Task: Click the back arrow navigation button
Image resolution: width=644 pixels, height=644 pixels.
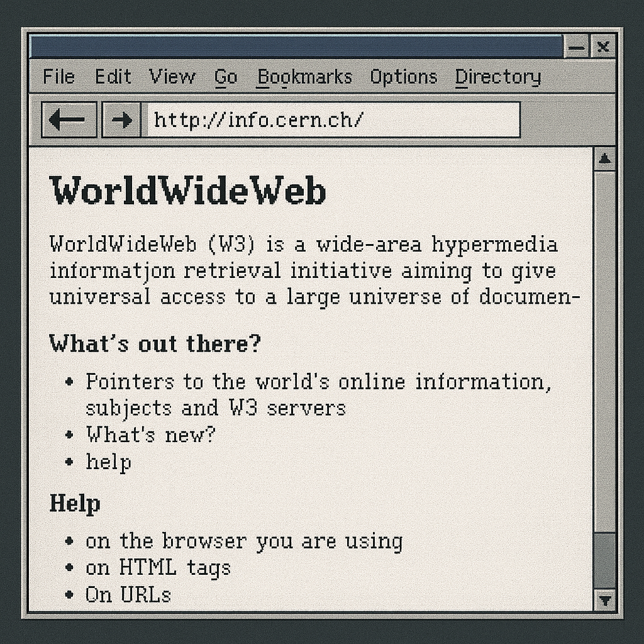Action: [69, 120]
